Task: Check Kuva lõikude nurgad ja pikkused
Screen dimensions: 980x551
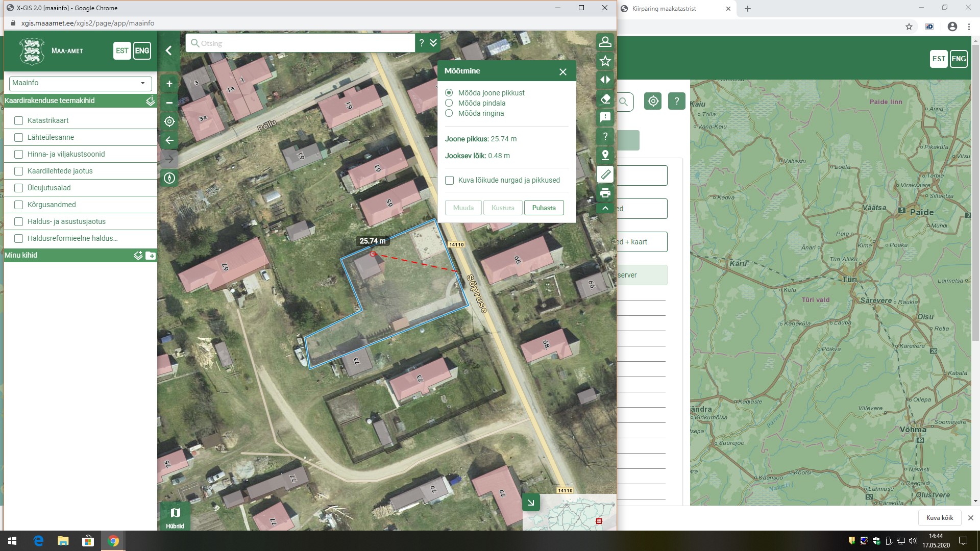Action: pyautogui.click(x=450, y=180)
